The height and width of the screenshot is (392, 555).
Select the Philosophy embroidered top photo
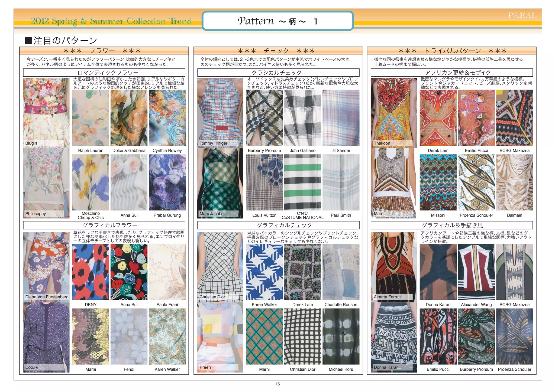point(46,183)
